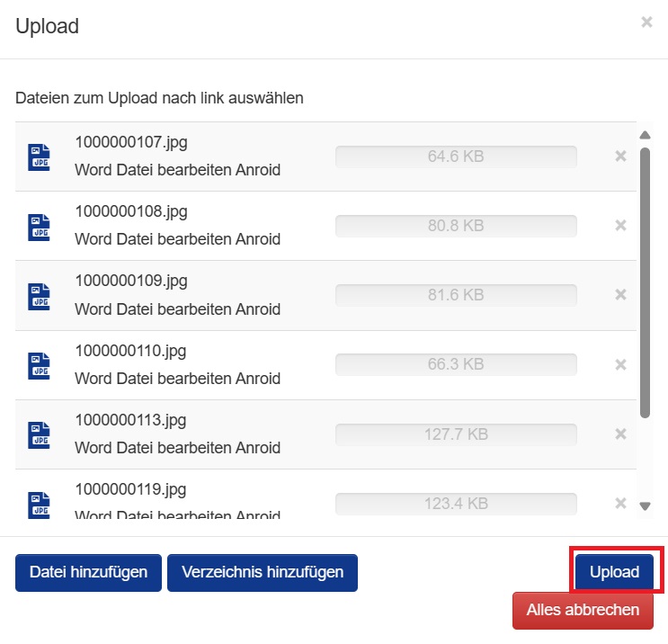The width and height of the screenshot is (668, 644).
Task: Click the JPG file icon for 1000000108.jpg
Action: [x=39, y=228]
